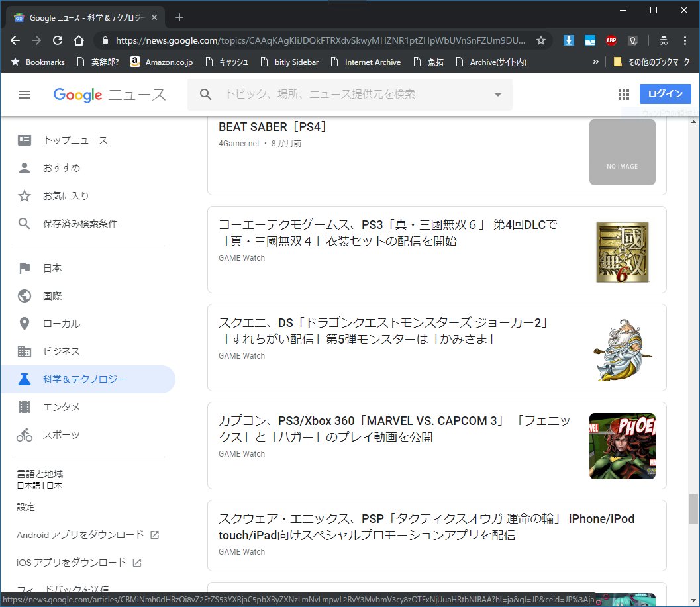Screen dimensions: 700x607
Task: Open the 真・三國無双6 DLC article
Action: [x=387, y=233]
